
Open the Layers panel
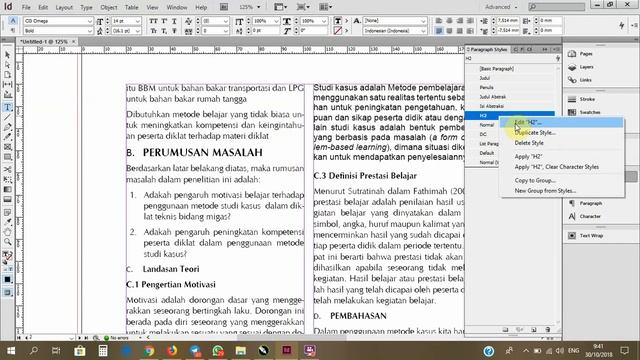coord(581,67)
